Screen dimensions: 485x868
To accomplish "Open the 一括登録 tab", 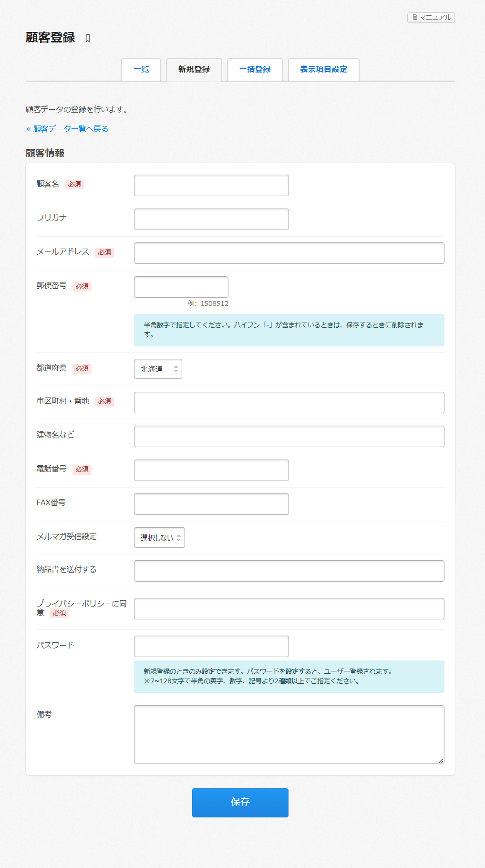I will point(255,70).
